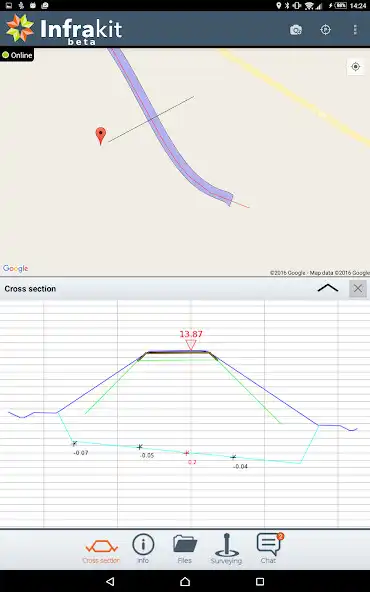Tap the Online status indicator
The image size is (370, 592).
tap(17, 55)
